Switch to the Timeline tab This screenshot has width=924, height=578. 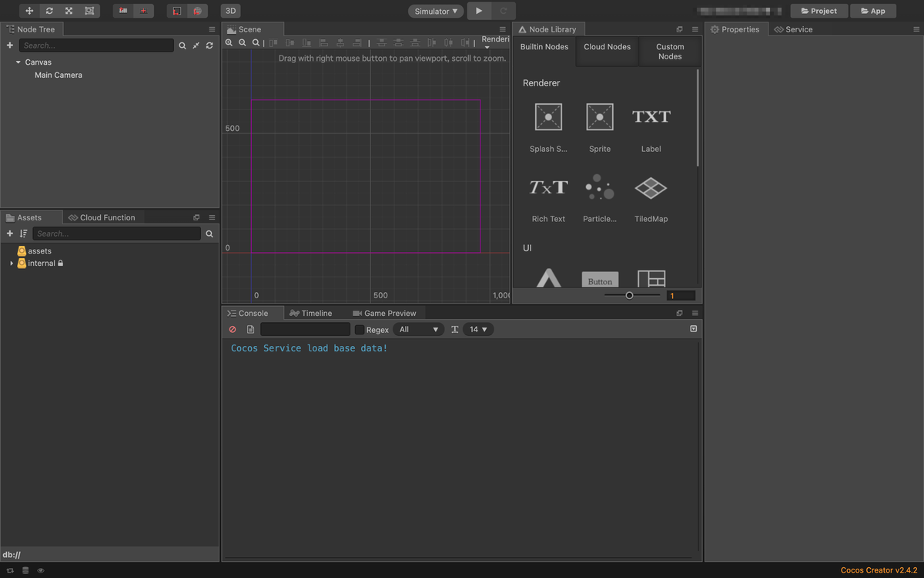click(311, 313)
